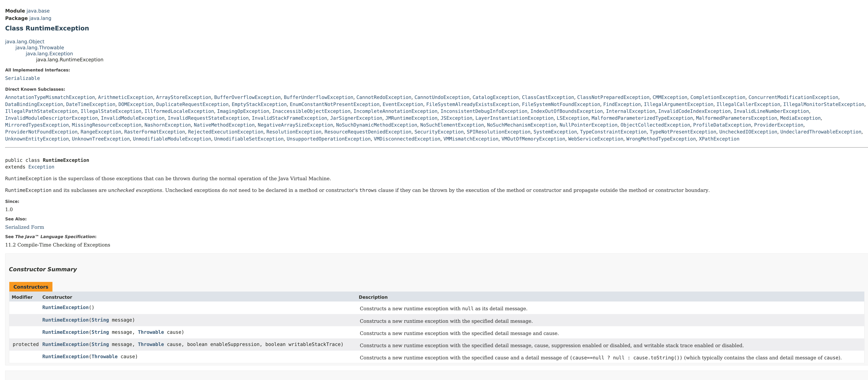The width and height of the screenshot is (868, 380).
Task: Go to ClassCastException subclass
Action: tap(547, 98)
